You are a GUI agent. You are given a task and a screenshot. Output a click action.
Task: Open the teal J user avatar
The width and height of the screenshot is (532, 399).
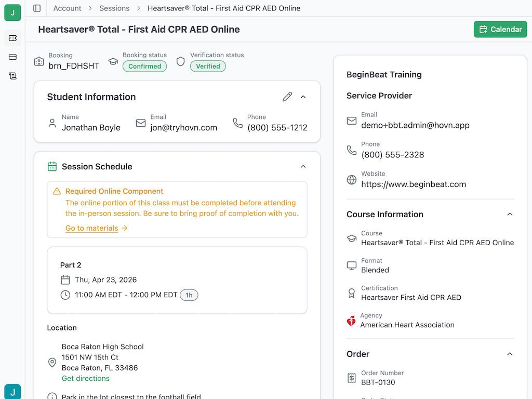click(12, 392)
